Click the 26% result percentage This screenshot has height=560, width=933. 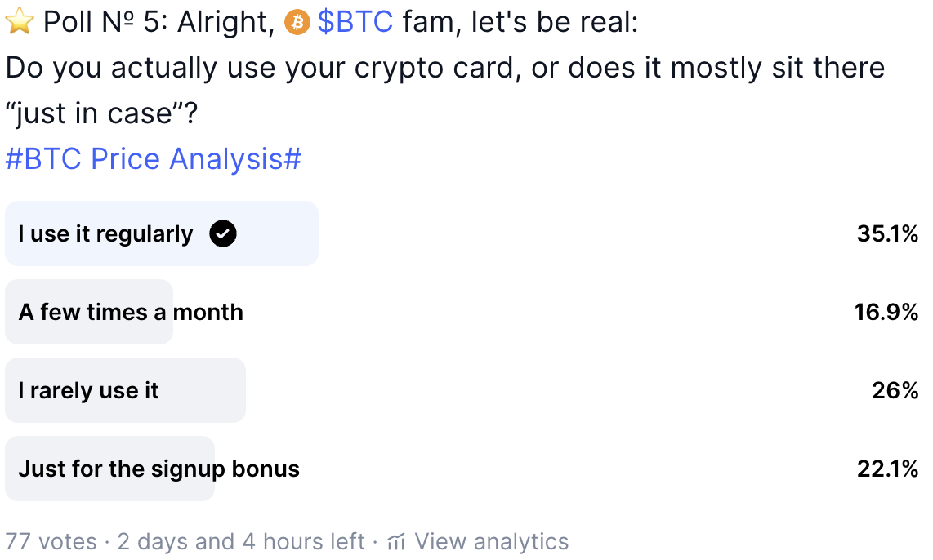point(895,391)
